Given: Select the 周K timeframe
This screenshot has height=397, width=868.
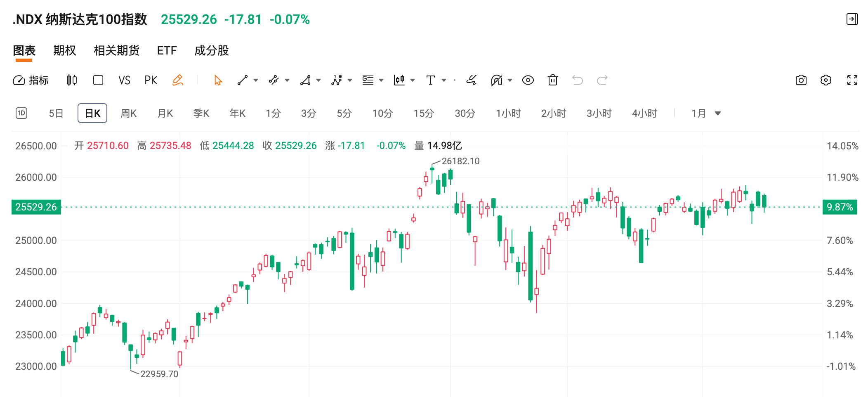Looking at the screenshot, I should 128,113.
